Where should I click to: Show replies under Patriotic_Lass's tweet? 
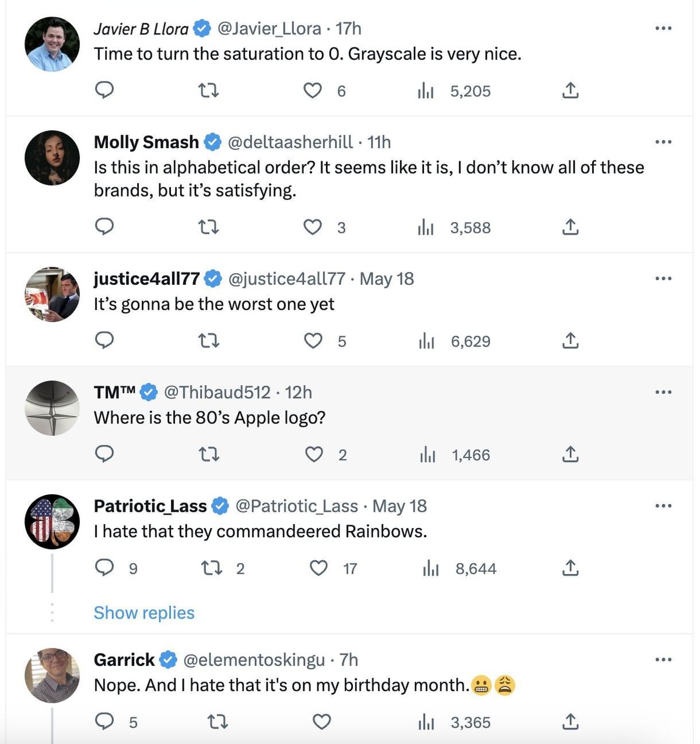(144, 613)
